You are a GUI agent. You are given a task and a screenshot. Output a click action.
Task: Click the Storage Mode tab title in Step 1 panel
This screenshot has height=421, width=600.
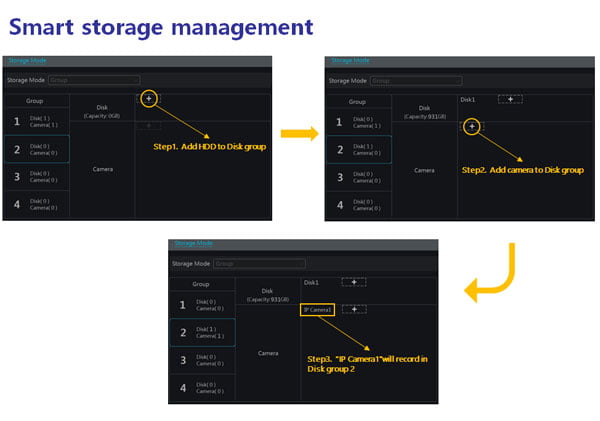[25, 61]
